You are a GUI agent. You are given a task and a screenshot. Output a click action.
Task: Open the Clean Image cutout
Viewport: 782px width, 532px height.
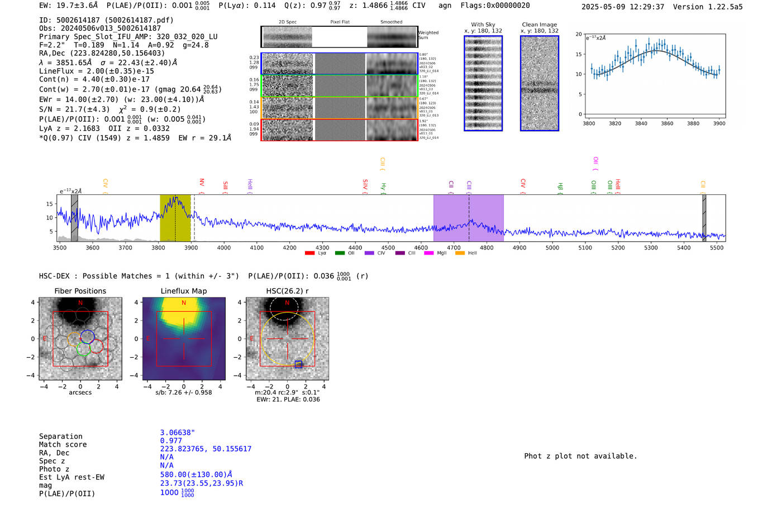coord(540,83)
